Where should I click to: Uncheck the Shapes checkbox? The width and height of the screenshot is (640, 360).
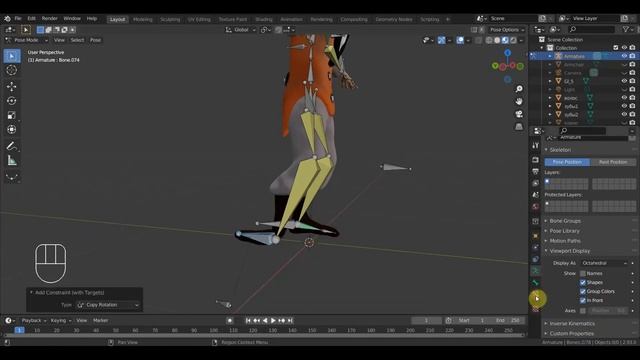click(583, 282)
